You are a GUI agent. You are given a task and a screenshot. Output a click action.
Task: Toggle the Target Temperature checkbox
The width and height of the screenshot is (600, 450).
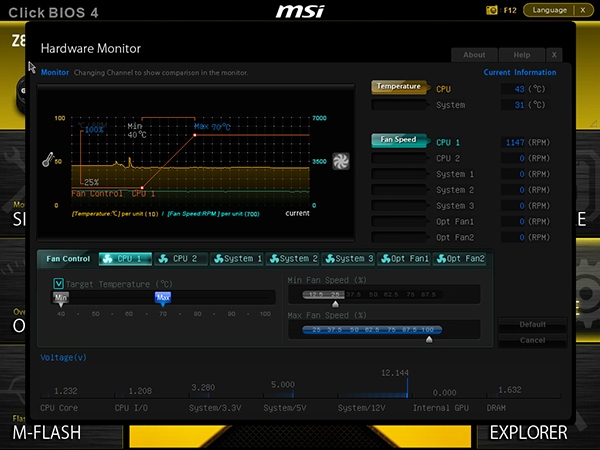[x=59, y=284]
